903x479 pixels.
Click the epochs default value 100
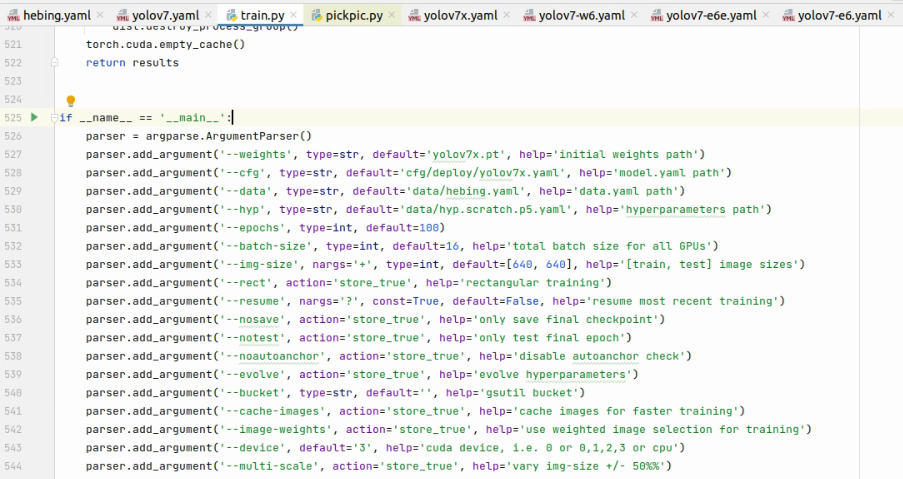pyautogui.click(x=428, y=227)
